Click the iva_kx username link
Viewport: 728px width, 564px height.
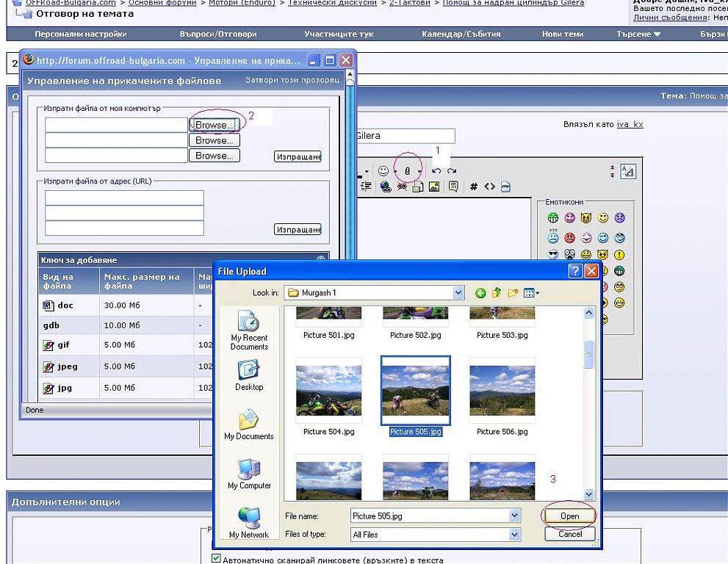click(x=630, y=124)
